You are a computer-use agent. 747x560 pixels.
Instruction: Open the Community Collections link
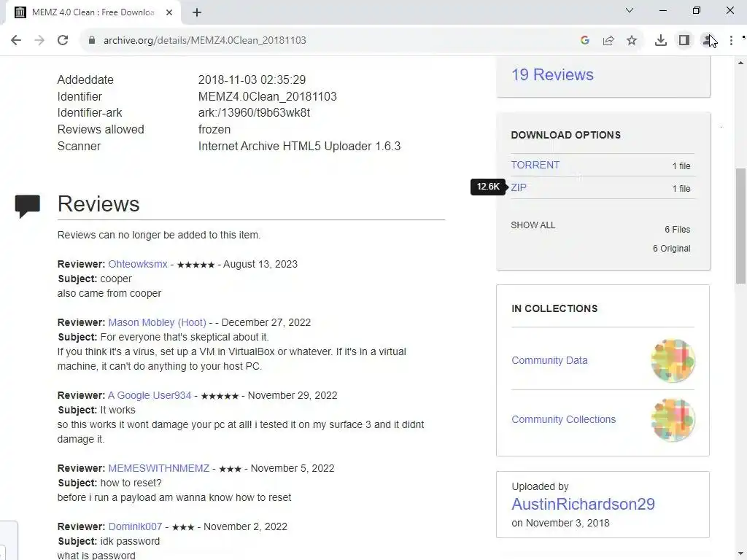564,419
